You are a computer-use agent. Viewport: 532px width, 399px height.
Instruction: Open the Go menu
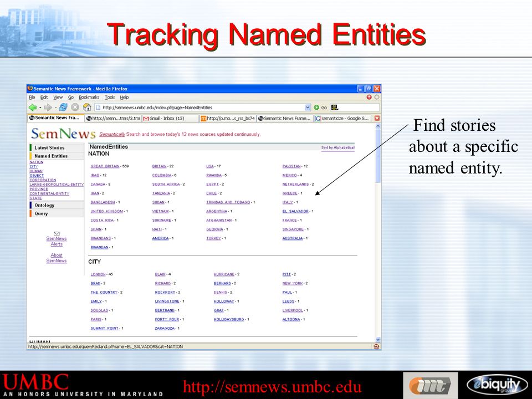coord(70,98)
